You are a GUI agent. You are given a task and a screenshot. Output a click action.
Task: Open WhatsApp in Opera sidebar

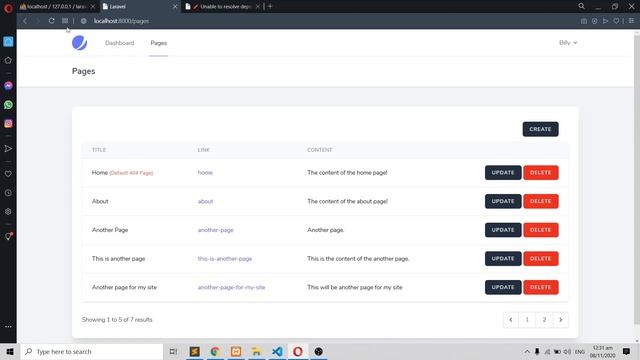pyautogui.click(x=8, y=105)
